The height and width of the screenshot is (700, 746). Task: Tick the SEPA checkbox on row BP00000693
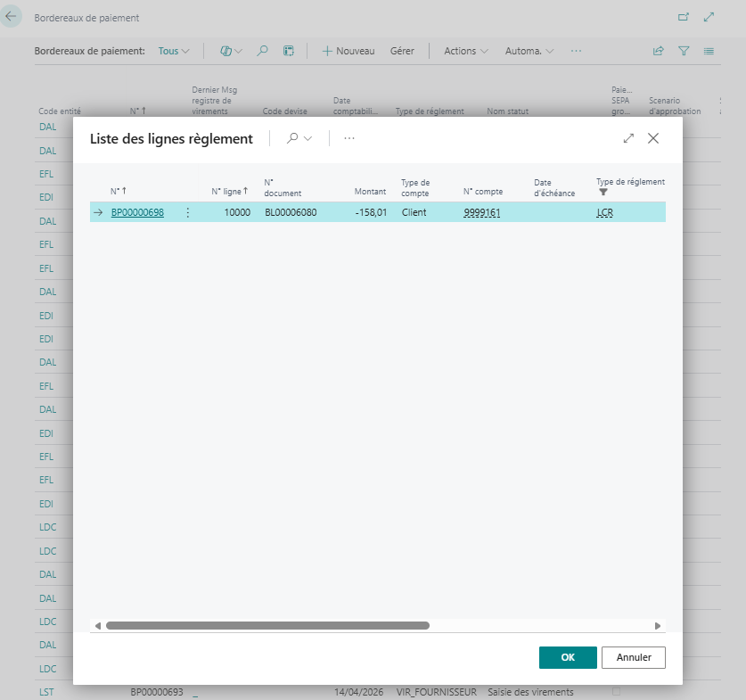pos(616,692)
